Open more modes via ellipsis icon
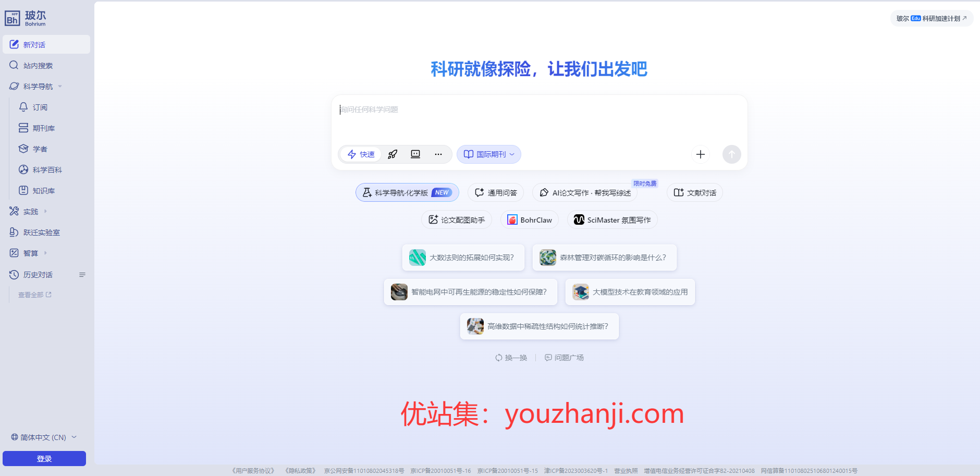Viewport: 980px width, 476px height. click(x=438, y=154)
